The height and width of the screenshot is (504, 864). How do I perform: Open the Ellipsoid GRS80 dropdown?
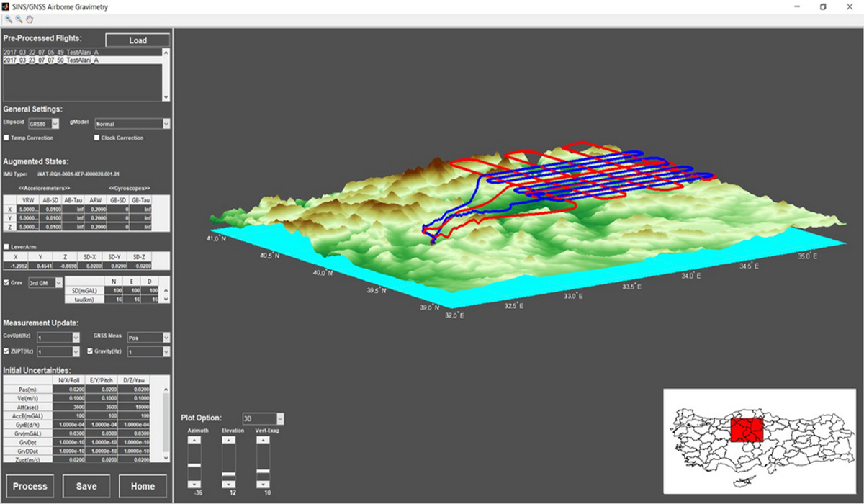[x=50, y=124]
